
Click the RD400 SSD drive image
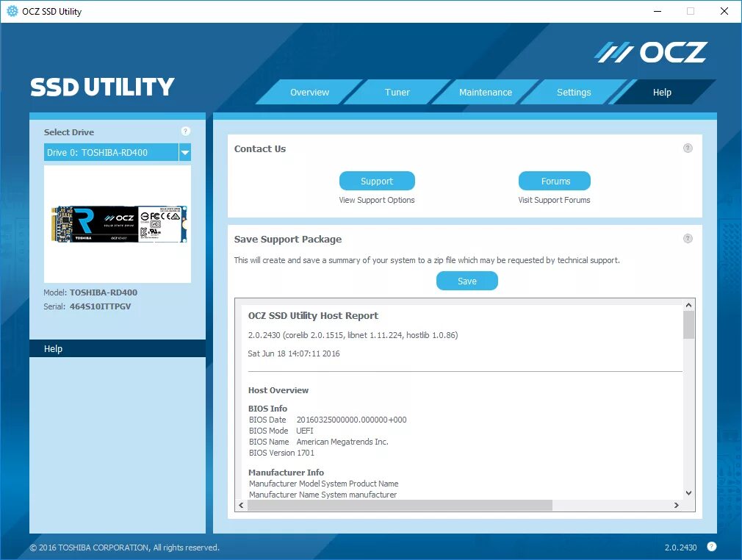[x=119, y=224]
